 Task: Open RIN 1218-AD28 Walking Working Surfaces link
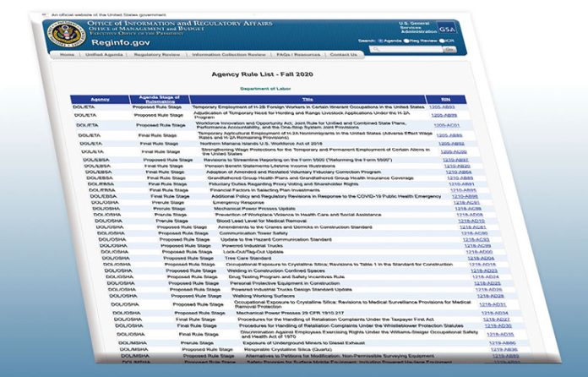pos(491,296)
